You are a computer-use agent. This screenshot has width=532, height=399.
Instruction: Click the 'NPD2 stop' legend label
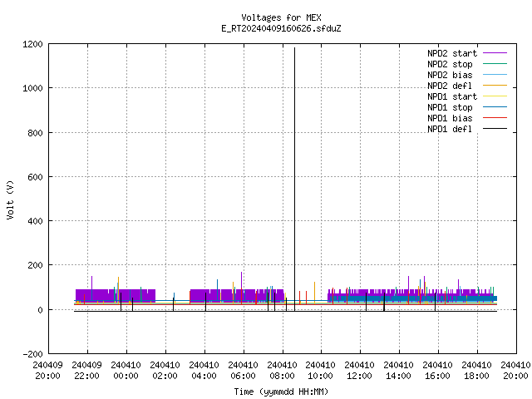pyautogui.click(x=450, y=64)
